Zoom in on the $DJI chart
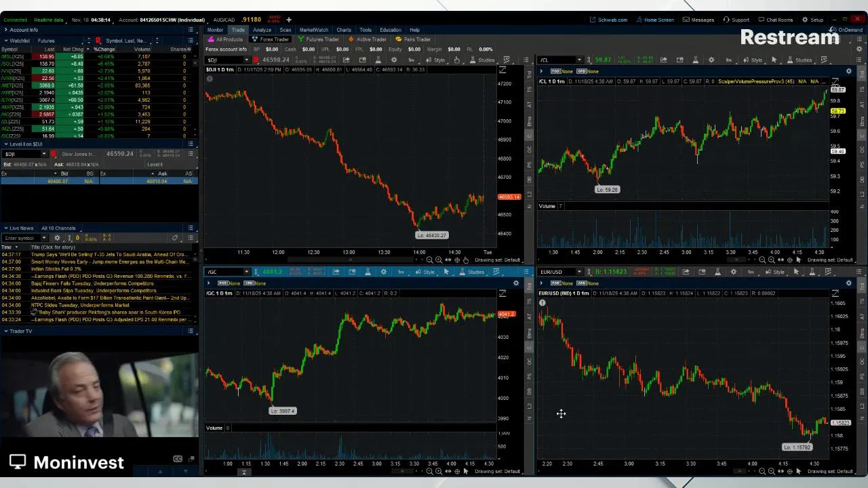868x488 pixels. click(439, 260)
